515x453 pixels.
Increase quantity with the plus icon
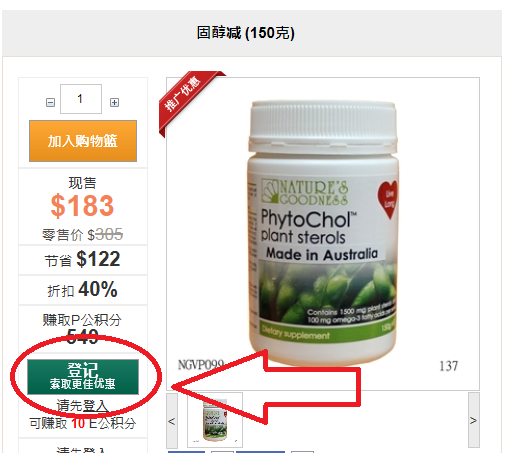114,102
